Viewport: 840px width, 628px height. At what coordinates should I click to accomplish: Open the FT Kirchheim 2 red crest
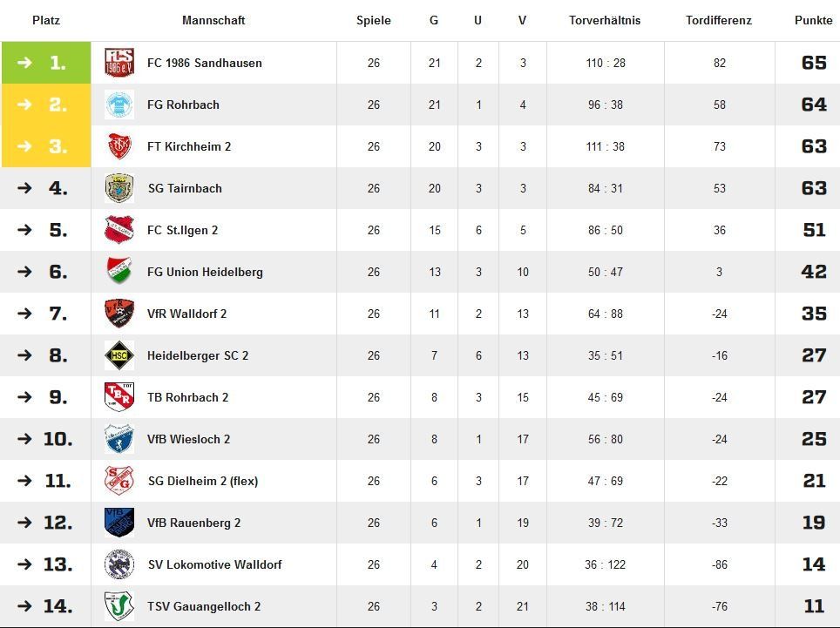point(119,146)
